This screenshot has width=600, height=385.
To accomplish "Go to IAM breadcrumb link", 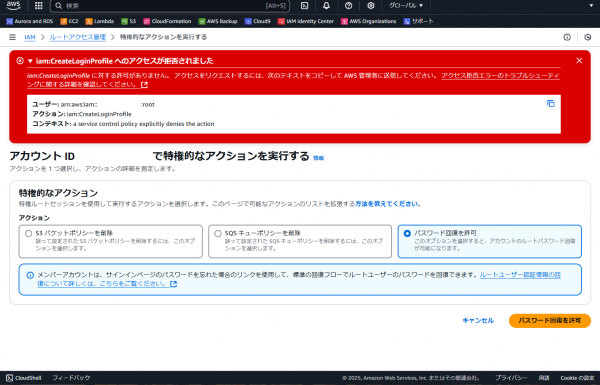I will pyautogui.click(x=30, y=37).
